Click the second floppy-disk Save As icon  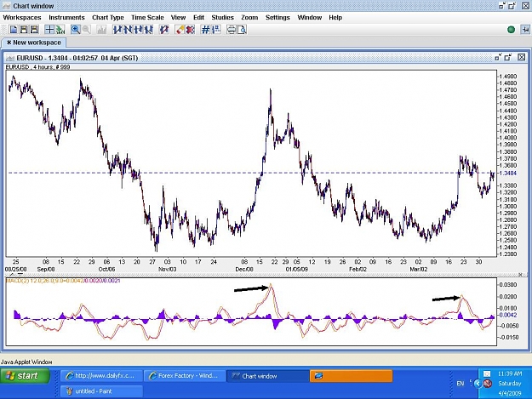click(x=34, y=30)
